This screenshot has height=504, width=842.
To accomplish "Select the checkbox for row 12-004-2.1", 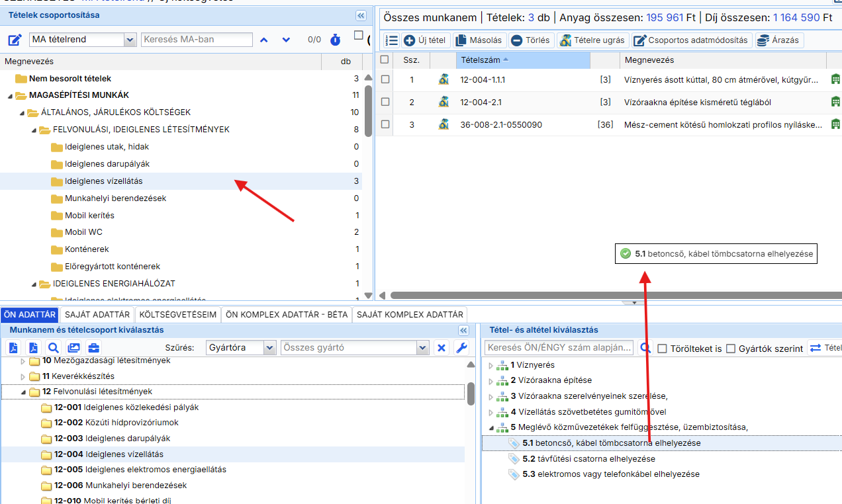I will (385, 102).
